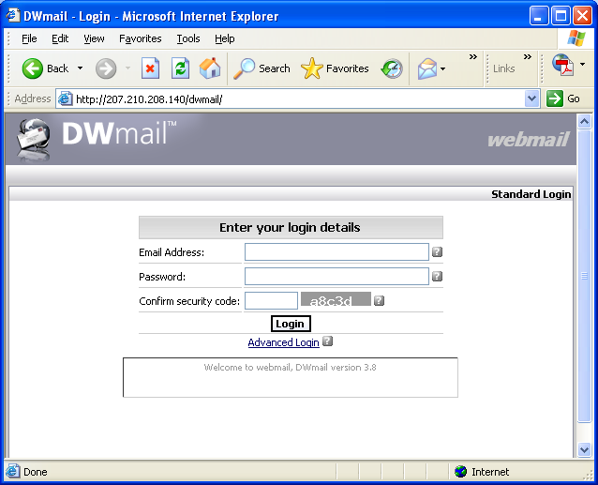
Task: Click the Mail envelope toolbar icon
Action: pyautogui.click(x=427, y=69)
